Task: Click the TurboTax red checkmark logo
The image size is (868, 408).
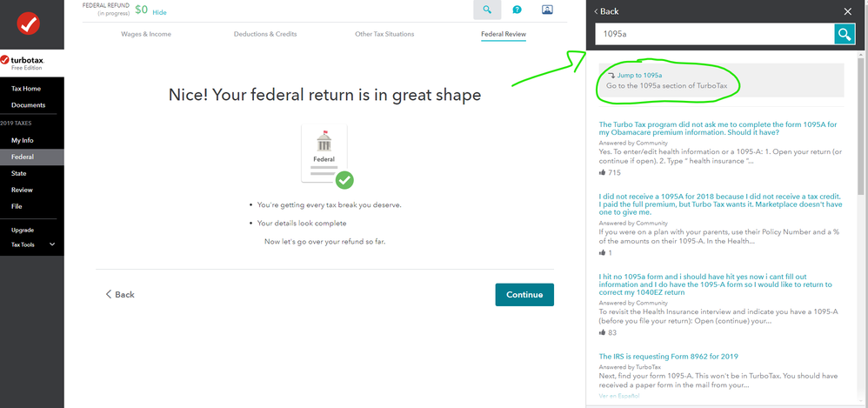Action: point(28,23)
